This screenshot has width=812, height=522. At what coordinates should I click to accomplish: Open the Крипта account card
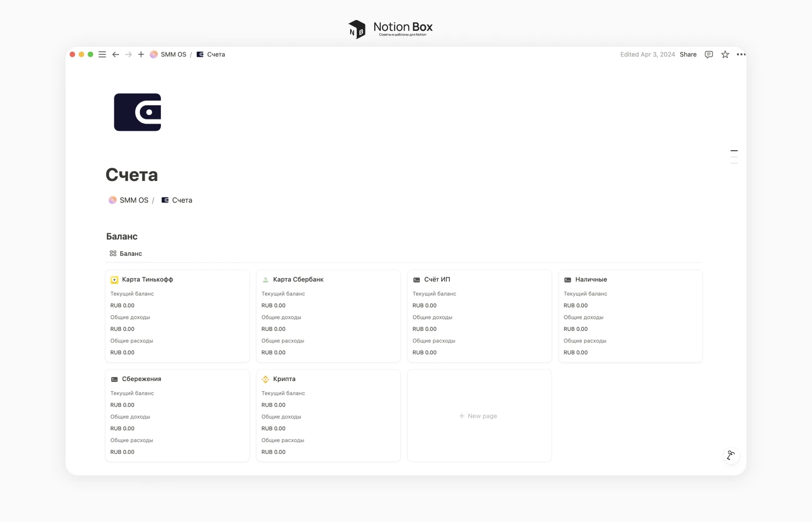(284, 379)
